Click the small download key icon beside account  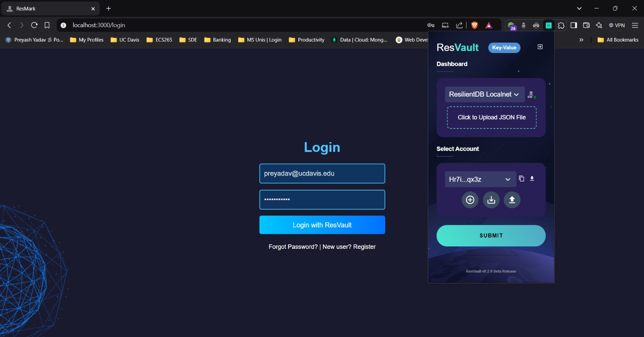pyautogui.click(x=532, y=178)
